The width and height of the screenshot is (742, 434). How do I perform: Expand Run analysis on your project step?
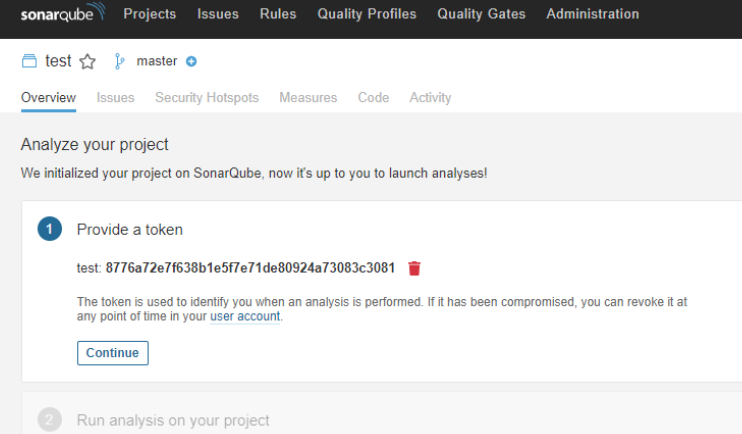click(x=173, y=420)
